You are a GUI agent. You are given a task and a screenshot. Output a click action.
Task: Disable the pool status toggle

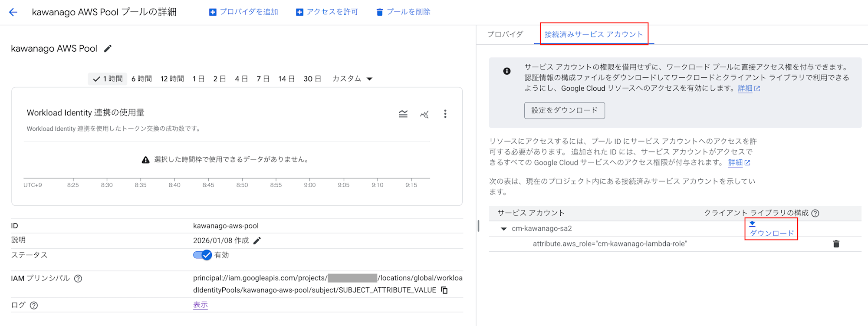tap(202, 255)
